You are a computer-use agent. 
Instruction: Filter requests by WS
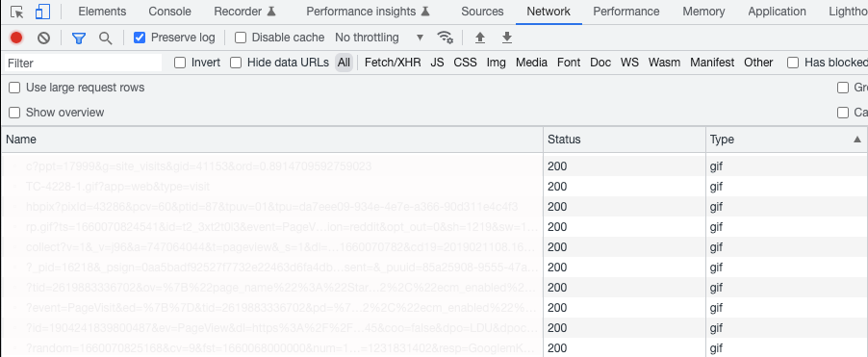[629, 63]
